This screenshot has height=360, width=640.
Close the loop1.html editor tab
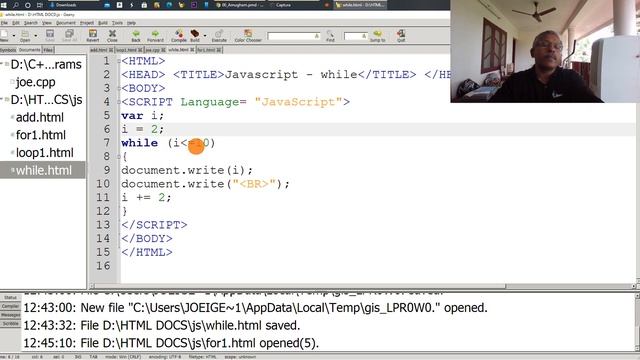click(140, 50)
